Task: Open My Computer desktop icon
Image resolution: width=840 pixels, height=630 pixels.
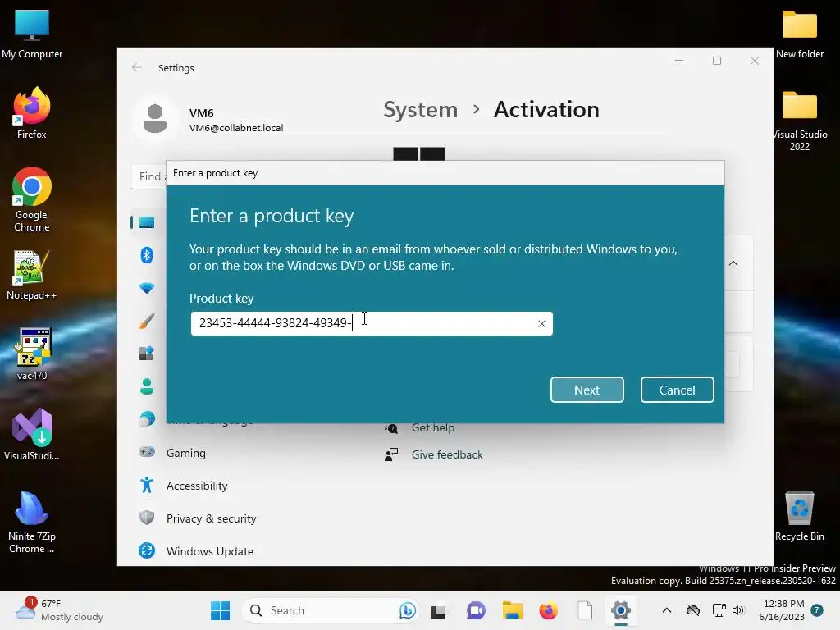Action: point(32,33)
